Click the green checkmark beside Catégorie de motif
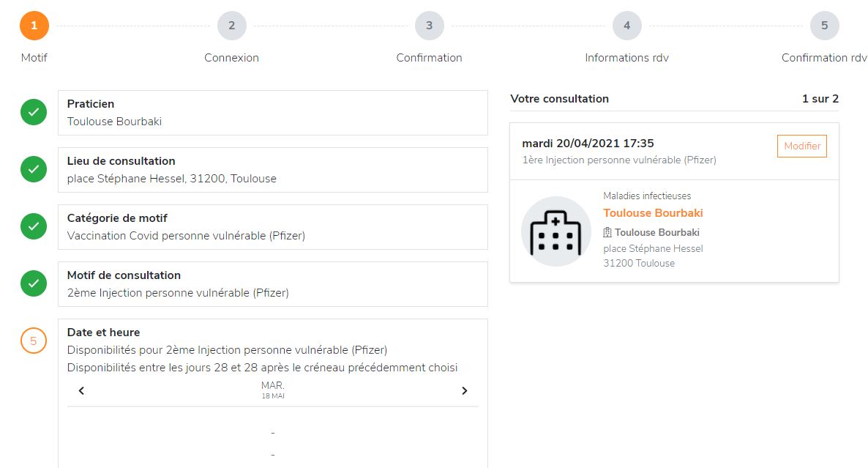 coord(34,227)
